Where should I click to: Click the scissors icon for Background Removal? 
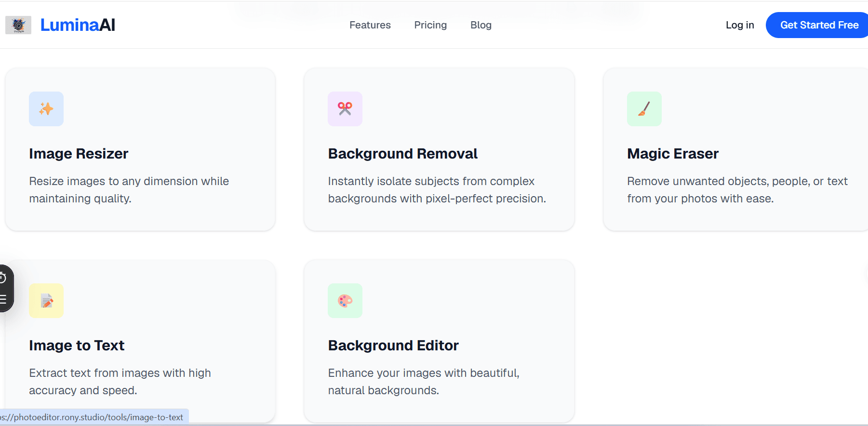click(x=345, y=109)
